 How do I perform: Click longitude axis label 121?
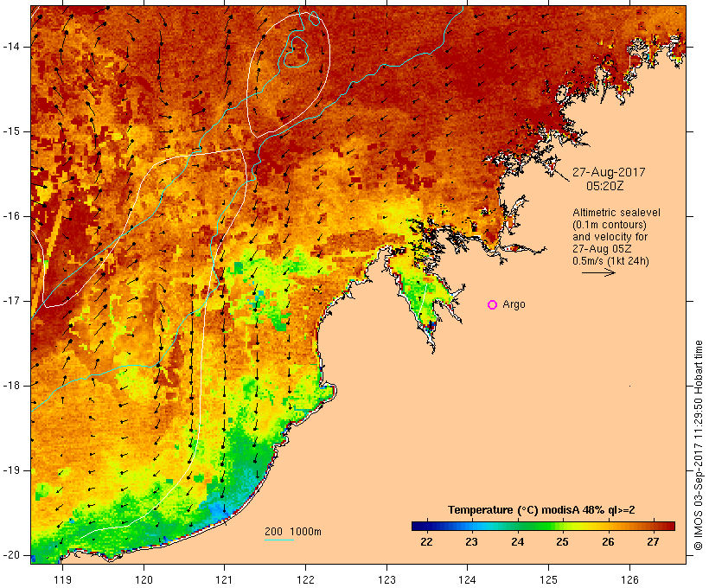click(x=224, y=580)
